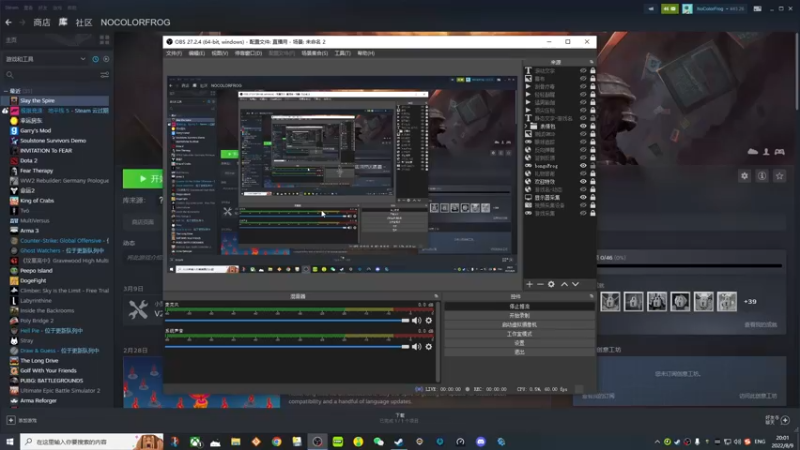
Task: Open the 停靠窗口(D) menu in OBS
Action: point(248,53)
